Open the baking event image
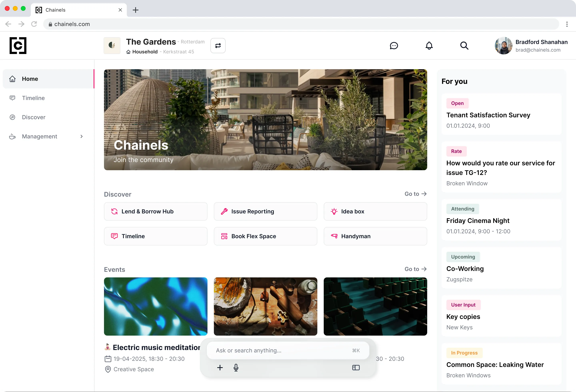Screen dimensions: 576x392 (265, 307)
